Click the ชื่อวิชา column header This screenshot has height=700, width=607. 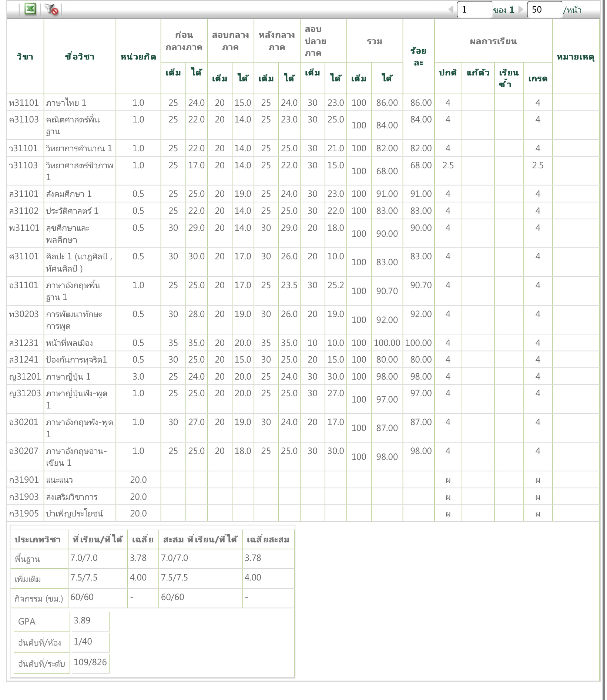80,57
